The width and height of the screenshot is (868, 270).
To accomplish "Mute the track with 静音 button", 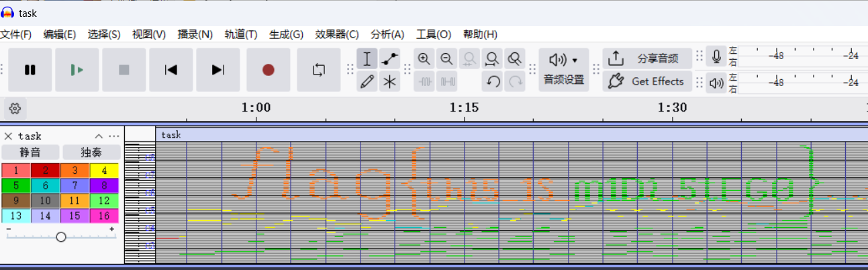I will [x=30, y=152].
